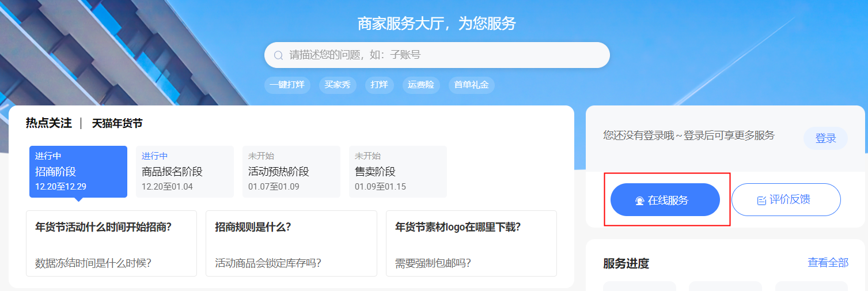The width and height of the screenshot is (868, 291).
Task: Click the search magnifier icon
Action: coord(278,55)
